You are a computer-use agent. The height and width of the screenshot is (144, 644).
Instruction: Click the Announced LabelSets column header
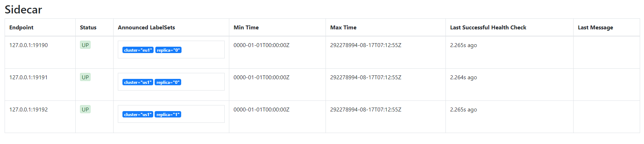coord(146,28)
